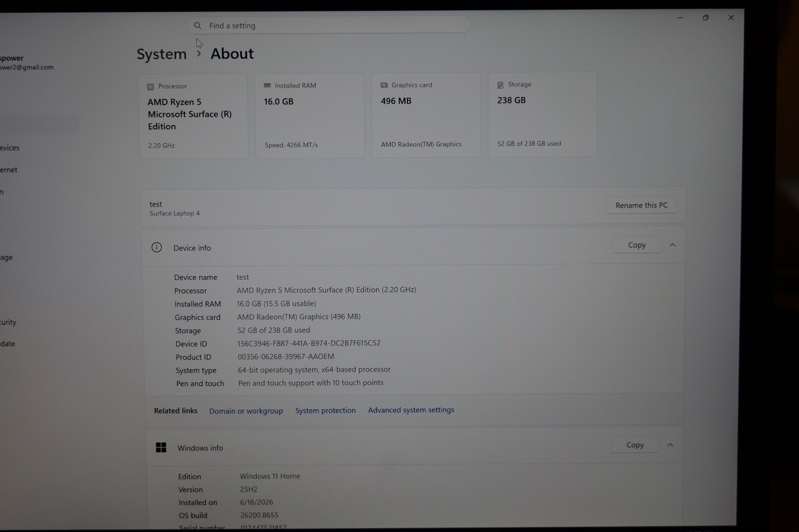799x532 pixels.
Task: Click the Device info circle icon
Action: pos(157,248)
